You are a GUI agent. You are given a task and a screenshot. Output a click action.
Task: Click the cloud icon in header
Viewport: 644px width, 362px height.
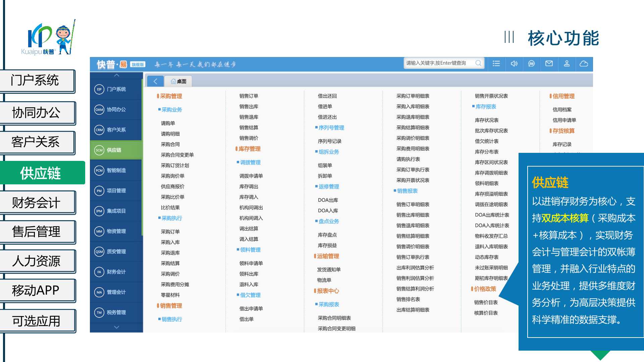[584, 64]
